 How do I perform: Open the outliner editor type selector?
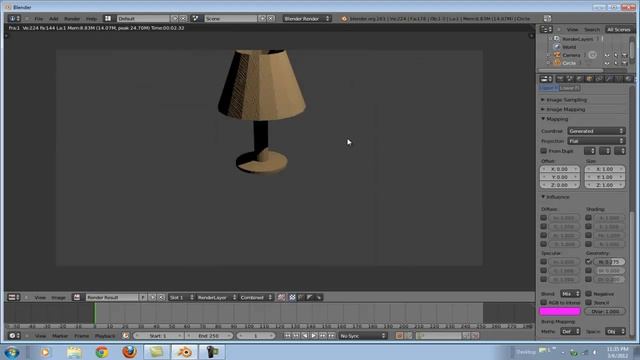[x=546, y=29]
